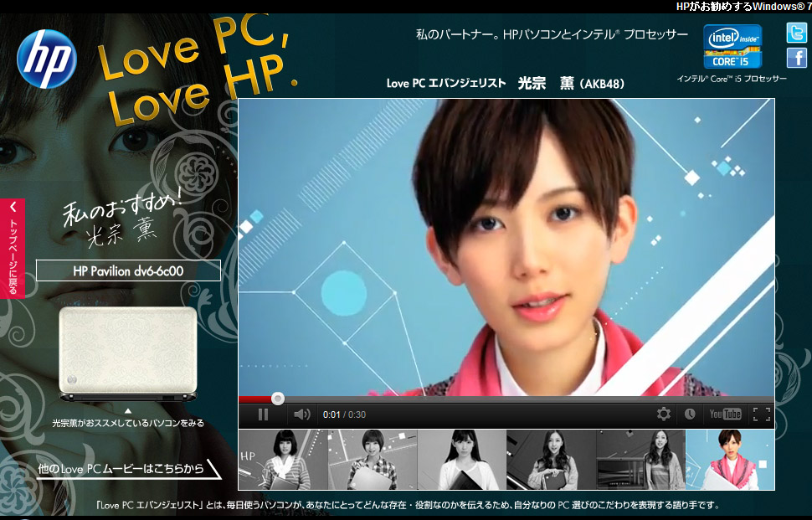Click the トップページに戻る side tab
The width and height of the screenshot is (812, 520).
click(x=13, y=248)
